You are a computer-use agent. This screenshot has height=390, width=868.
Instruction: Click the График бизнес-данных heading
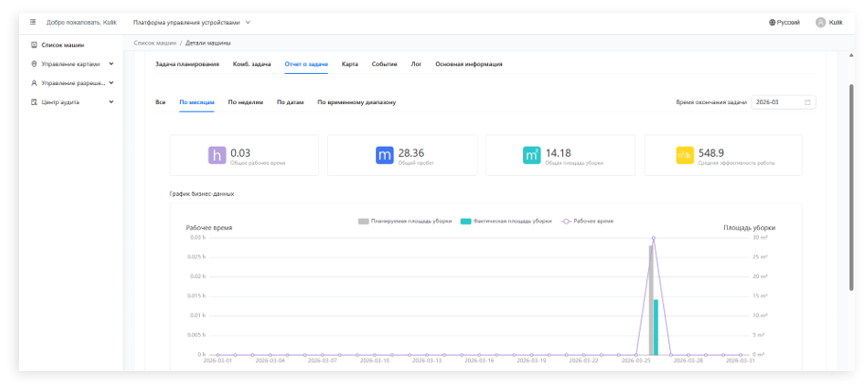[x=202, y=194]
